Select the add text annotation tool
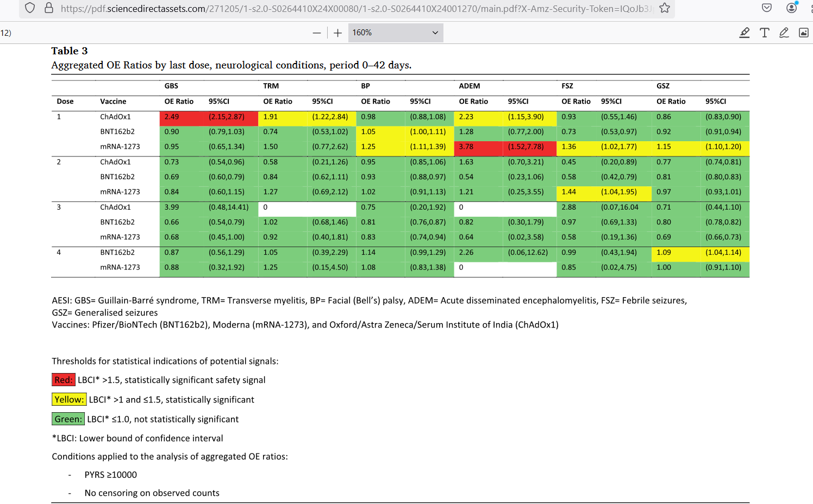The image size is (813, 504). (x=765, y=33)
